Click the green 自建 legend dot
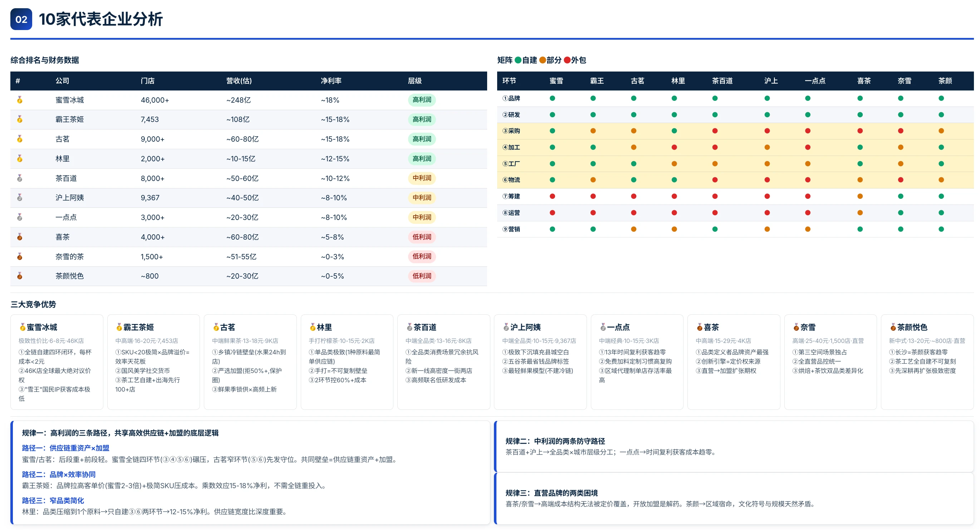Image resolution: width=980 pixels, height=530 pixels. [518, 60]
